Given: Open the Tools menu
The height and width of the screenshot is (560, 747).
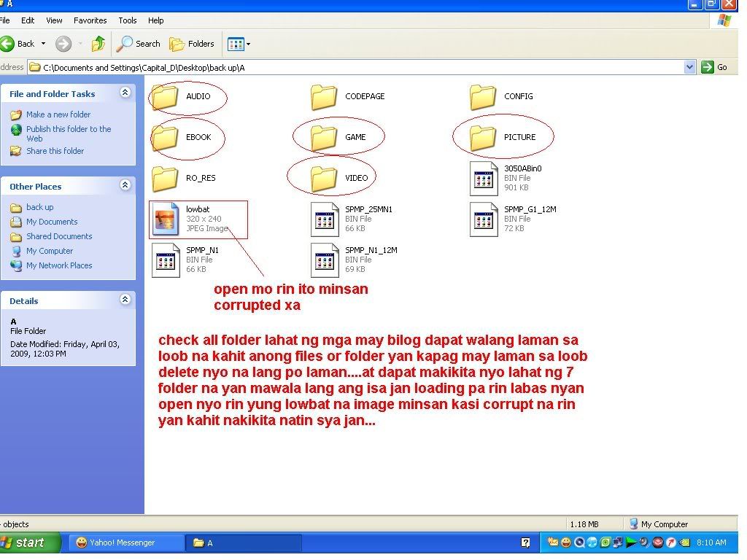Looking at the screenshot, I should pos(127,20).
